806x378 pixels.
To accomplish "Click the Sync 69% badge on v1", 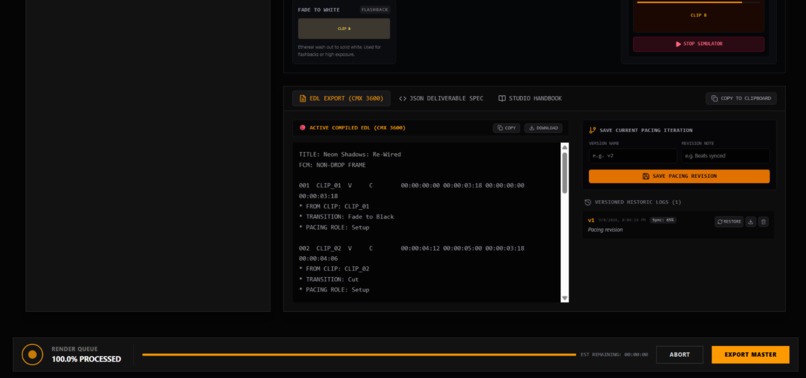I will 663,220.
